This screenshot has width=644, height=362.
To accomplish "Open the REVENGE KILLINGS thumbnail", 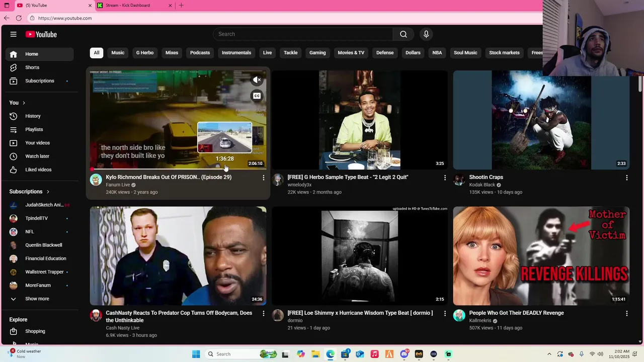I will click(541, 256).
